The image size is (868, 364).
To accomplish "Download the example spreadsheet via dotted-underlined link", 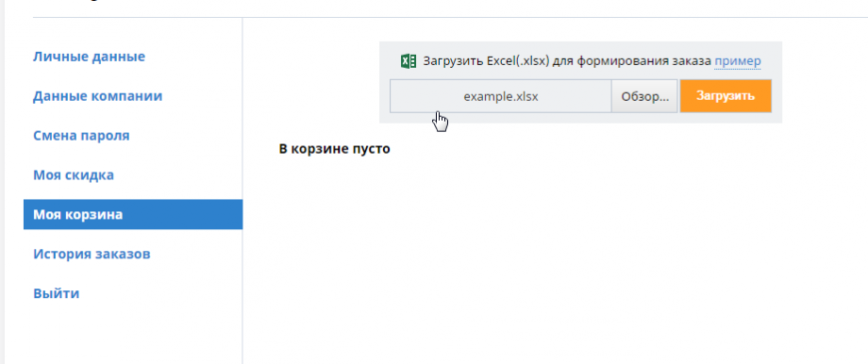I will coord(738,61).
